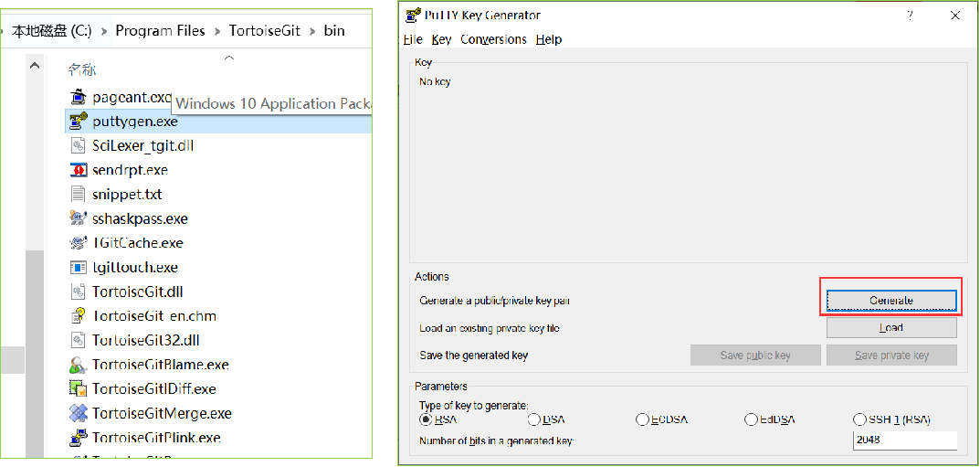980x467 pixels.
Task: Click the TortoiseGit.dll file icon
Action: [78, 292]
